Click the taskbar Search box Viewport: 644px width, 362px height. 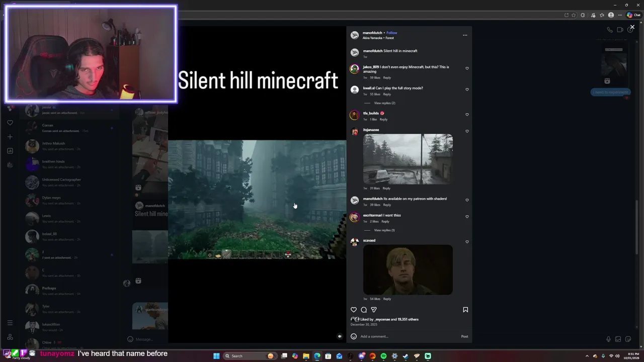(250, 356)
